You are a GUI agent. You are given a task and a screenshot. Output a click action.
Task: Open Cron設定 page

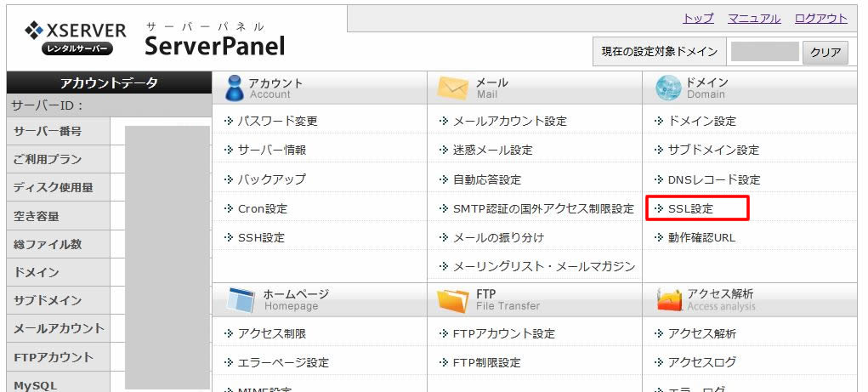click(x=263, y=208)
